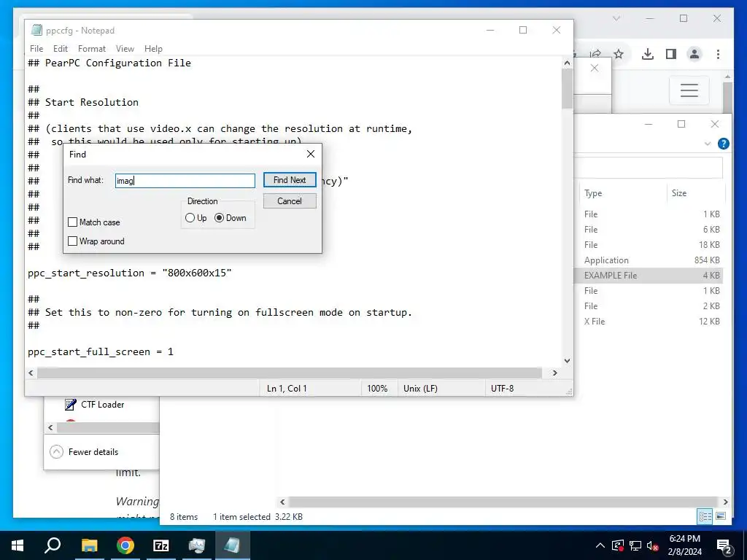Open the webpage hamburger menu

tap(689, 90)
